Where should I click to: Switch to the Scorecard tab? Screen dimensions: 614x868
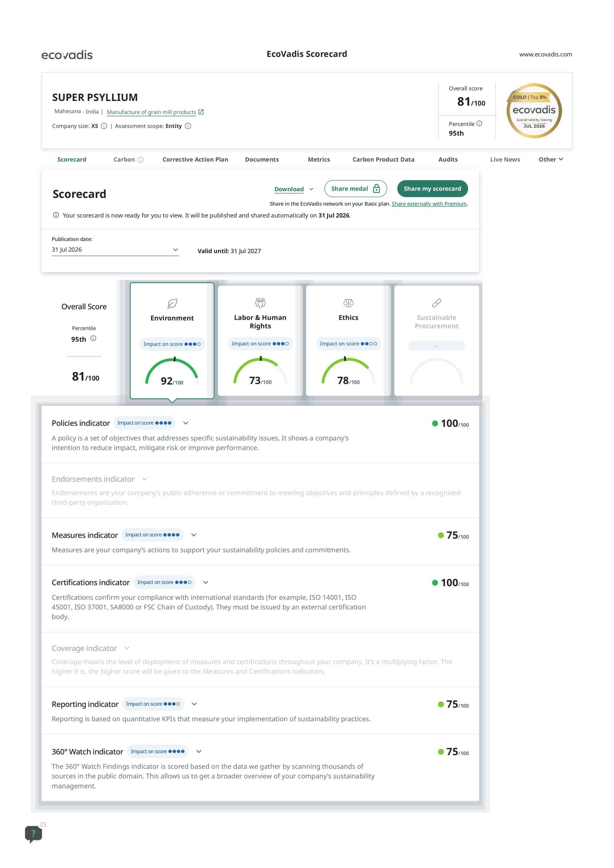click(x=72, y=160)
